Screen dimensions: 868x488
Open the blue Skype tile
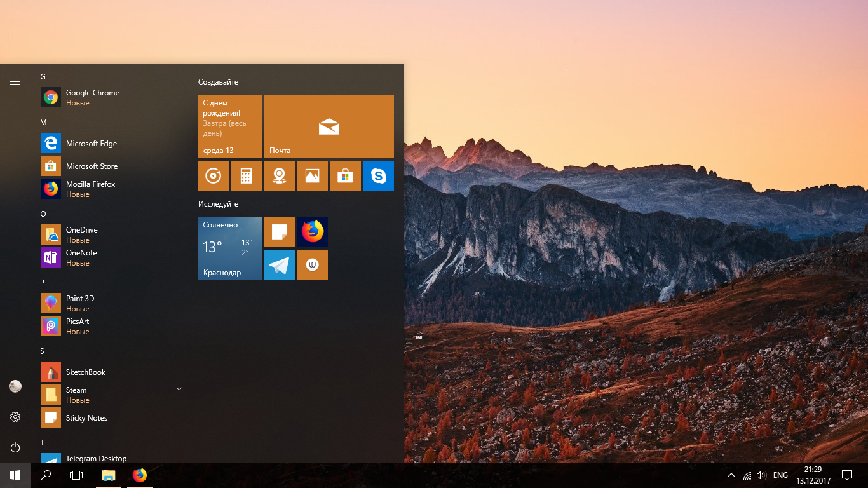tap(379, 176)
